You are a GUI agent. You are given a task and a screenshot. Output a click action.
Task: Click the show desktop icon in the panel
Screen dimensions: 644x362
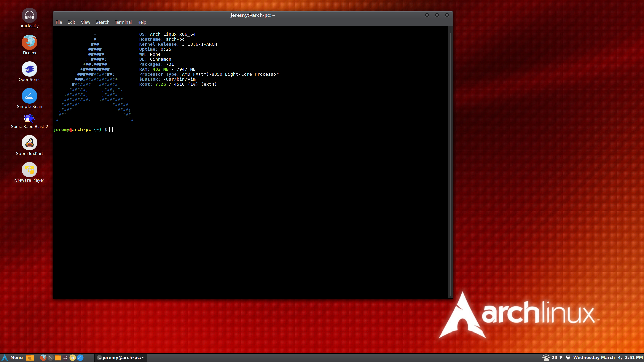(x=30, y=358)
